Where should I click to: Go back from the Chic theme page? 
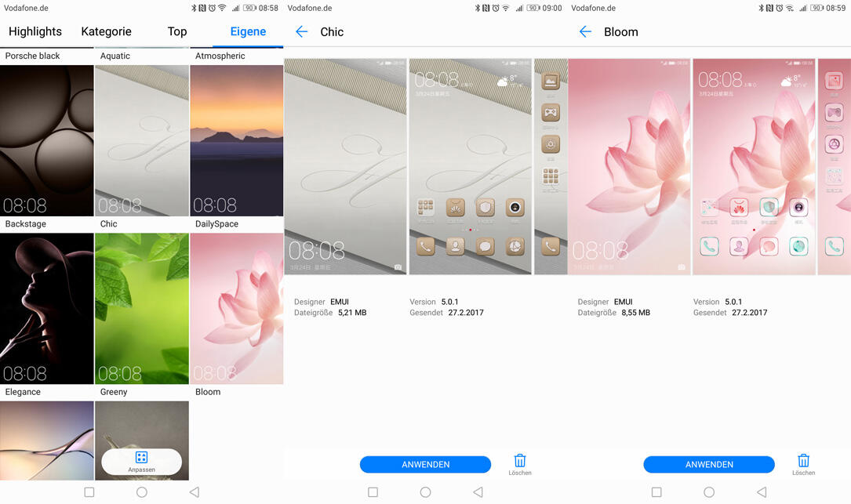click(x=301, y=32)
